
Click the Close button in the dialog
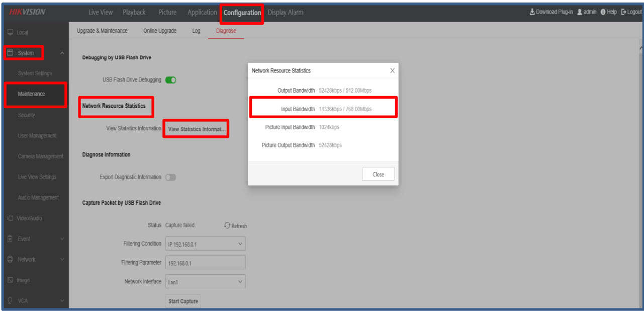pos(378,174)
